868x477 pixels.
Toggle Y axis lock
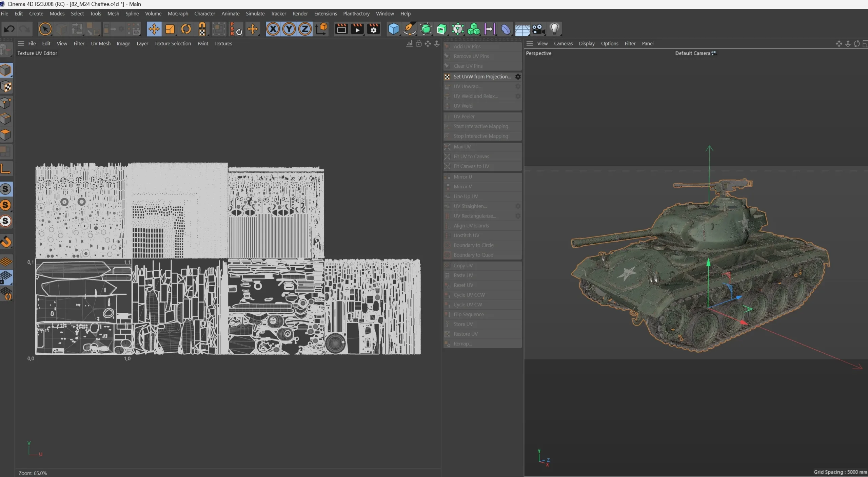pyautogui.click(x=289, y=29)
